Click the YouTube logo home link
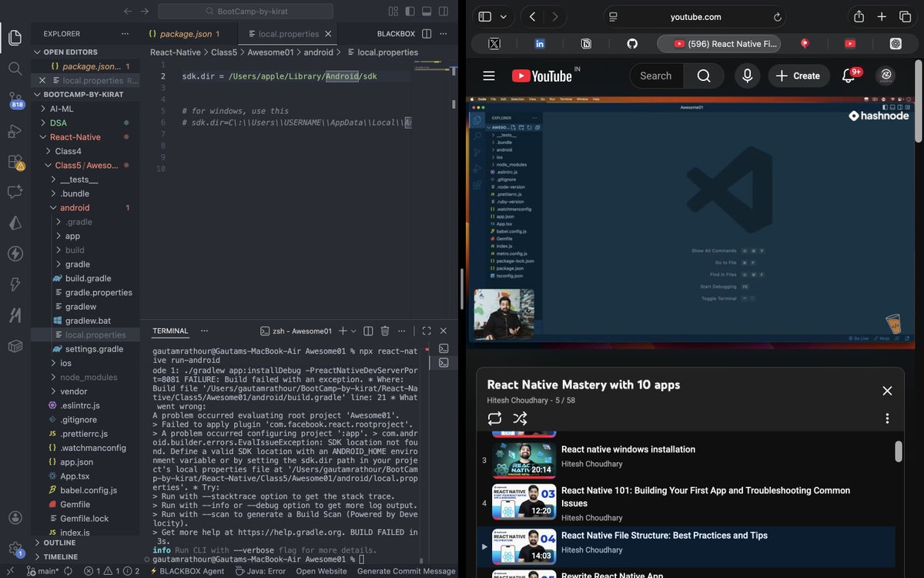 tap(542, 76)
